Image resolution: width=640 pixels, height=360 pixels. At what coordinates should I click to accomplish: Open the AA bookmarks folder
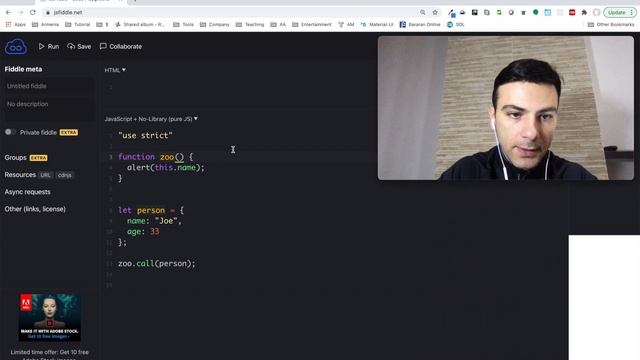click(x=278, y=24)
